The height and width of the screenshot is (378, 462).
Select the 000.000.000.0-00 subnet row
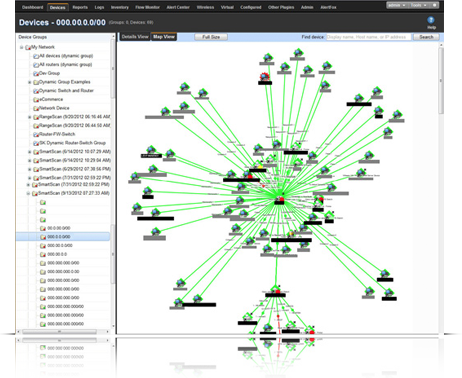[x=63, y=271]
